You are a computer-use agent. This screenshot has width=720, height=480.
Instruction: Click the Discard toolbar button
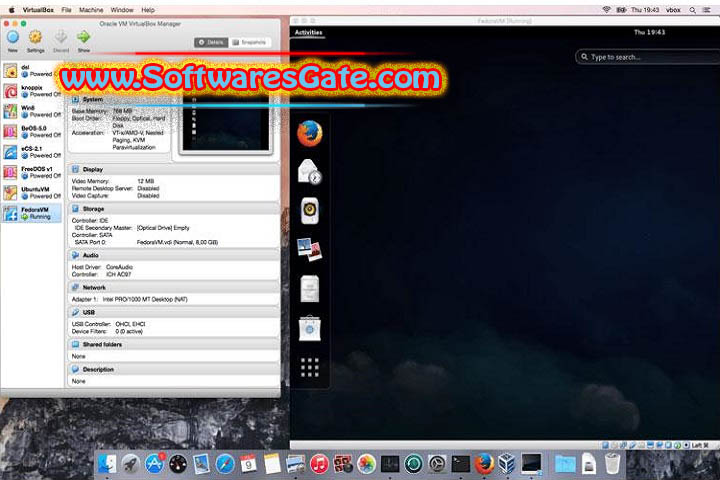coord(61,41)
